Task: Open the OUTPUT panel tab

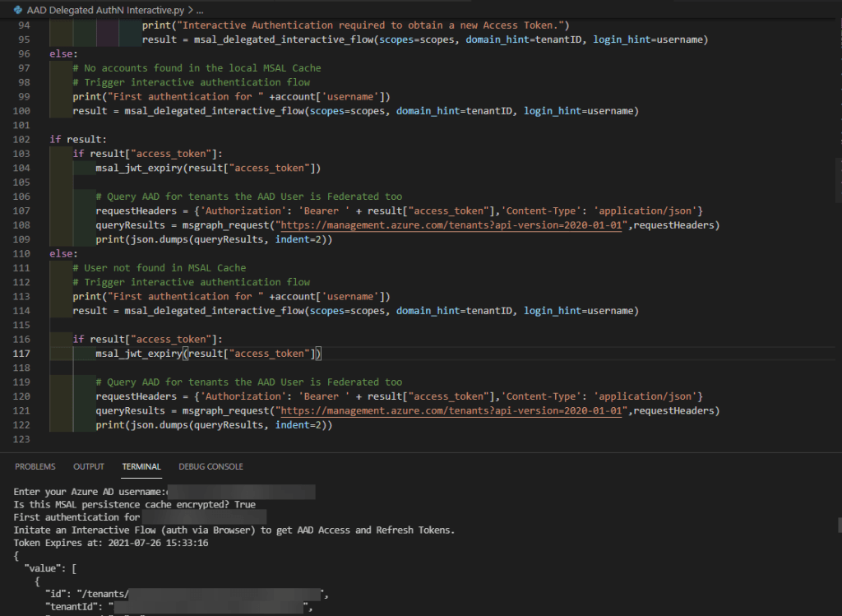Action: pyautogui.click(x=88, y=466)
